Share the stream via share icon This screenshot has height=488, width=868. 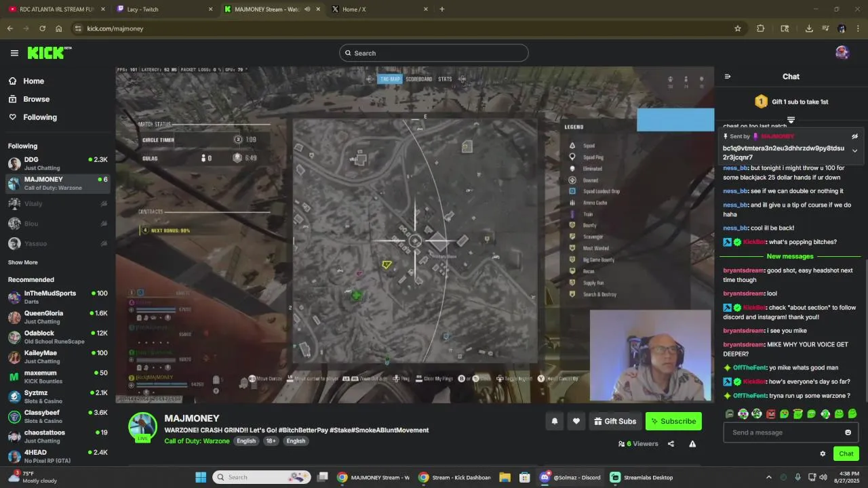click(x=671, y=444)
